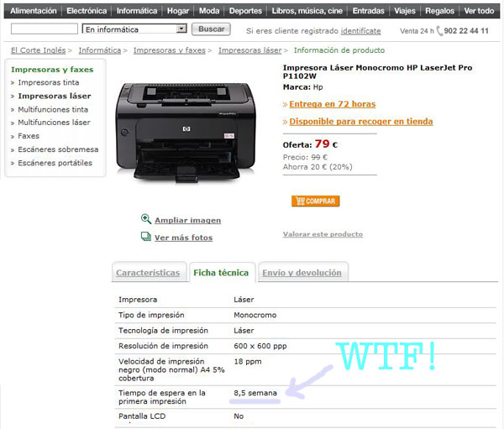Image resolution: width=504 pixels, height=429 pixels.
Task: Focus the search text field
Action: (x=45, y=29)
